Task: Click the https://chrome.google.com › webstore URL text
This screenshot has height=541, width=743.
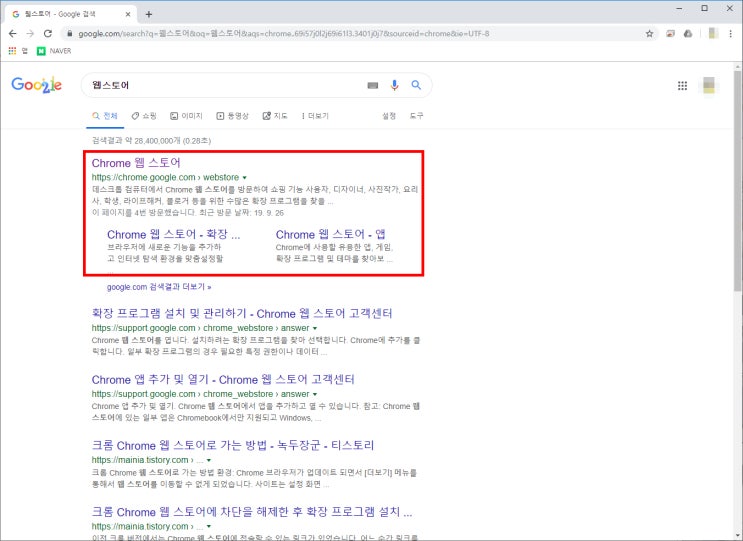Action: (x=165, y=177)
